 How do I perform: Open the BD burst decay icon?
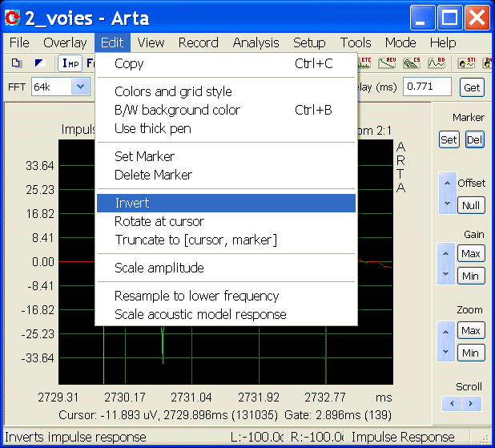point(437,63)
